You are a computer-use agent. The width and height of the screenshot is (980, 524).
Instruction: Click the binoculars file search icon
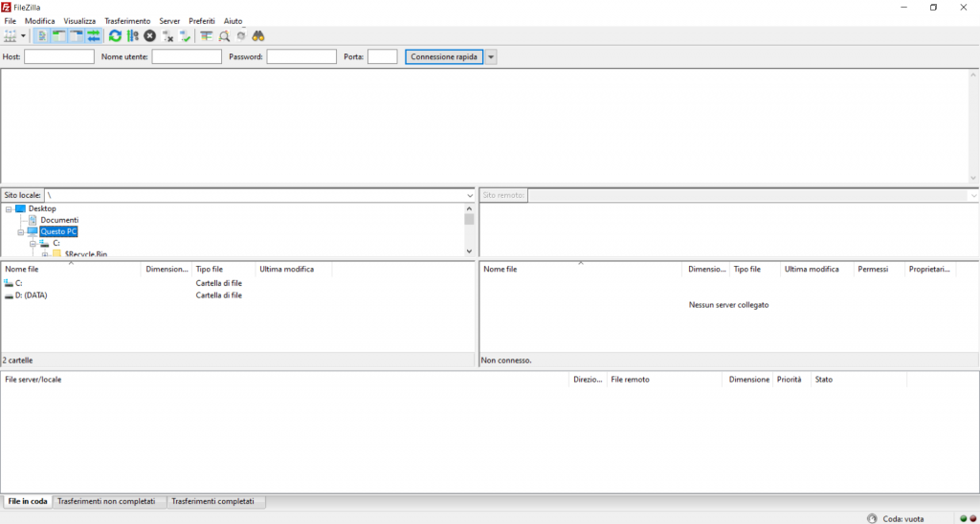click(x=257, y=36)
